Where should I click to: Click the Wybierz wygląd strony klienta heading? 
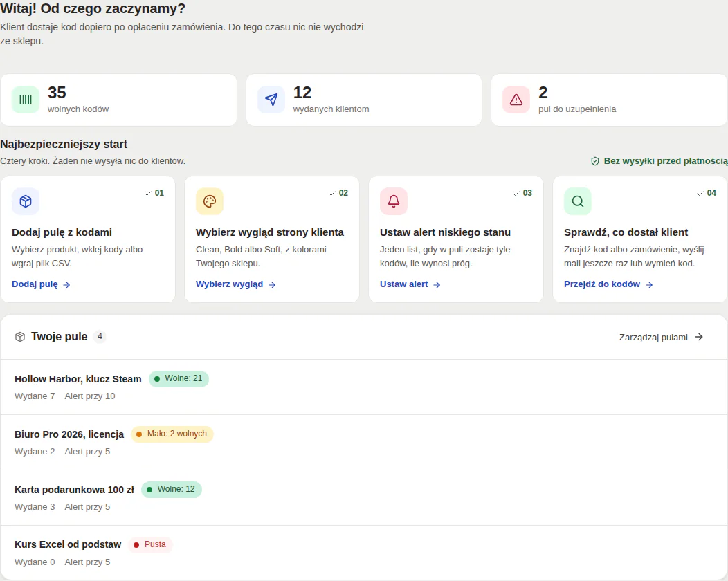pos(270,232)
